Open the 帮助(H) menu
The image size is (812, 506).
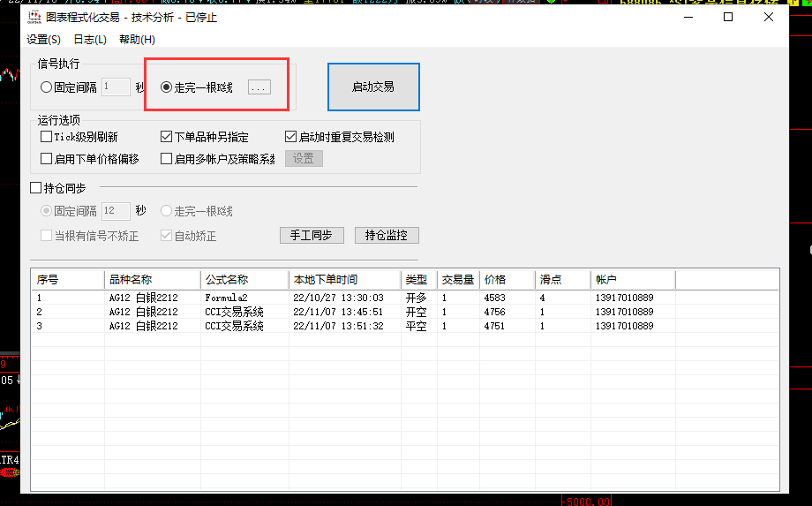tap(136, 40)
